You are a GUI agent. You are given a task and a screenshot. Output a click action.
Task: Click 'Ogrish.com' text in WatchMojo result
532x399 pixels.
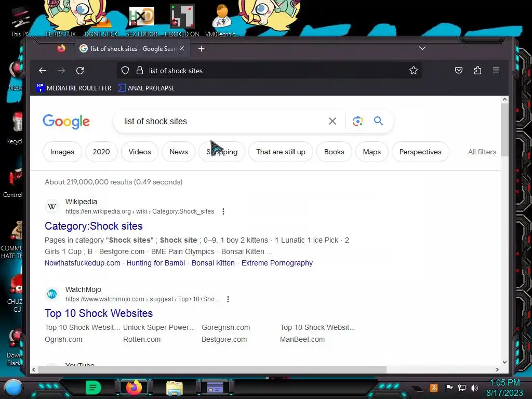point(63,339)
